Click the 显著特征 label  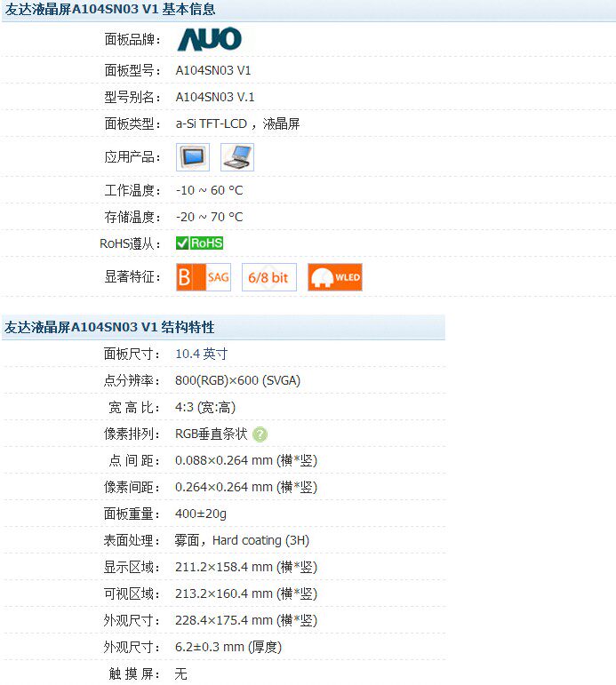(x=132, y=277)
